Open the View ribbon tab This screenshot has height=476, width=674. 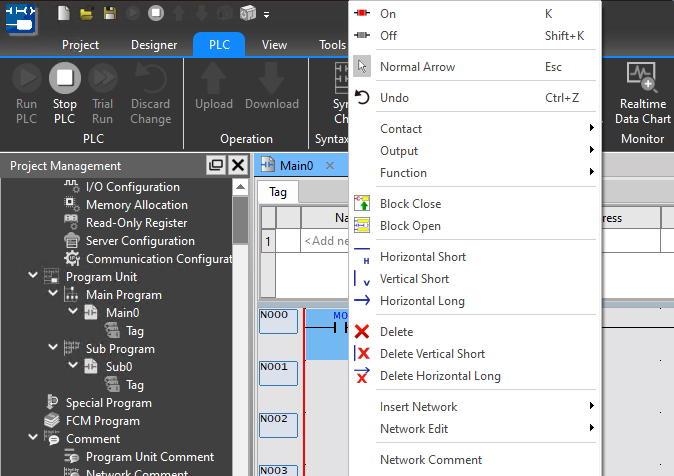[274, 45]
